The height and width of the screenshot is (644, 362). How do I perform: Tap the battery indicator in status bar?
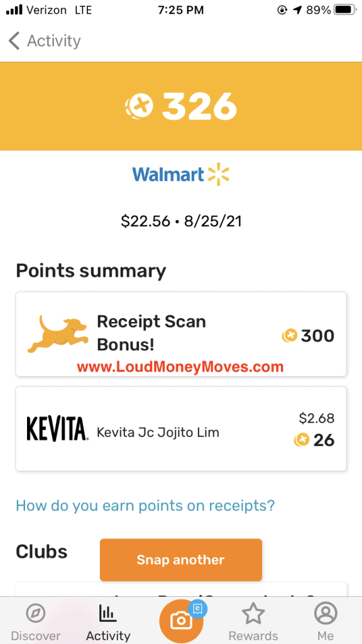[346, 10]
